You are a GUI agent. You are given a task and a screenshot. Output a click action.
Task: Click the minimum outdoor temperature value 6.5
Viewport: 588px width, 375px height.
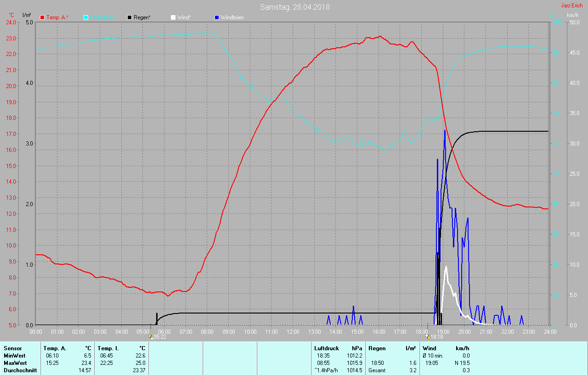pyautogui.click(x=87, y=356)
